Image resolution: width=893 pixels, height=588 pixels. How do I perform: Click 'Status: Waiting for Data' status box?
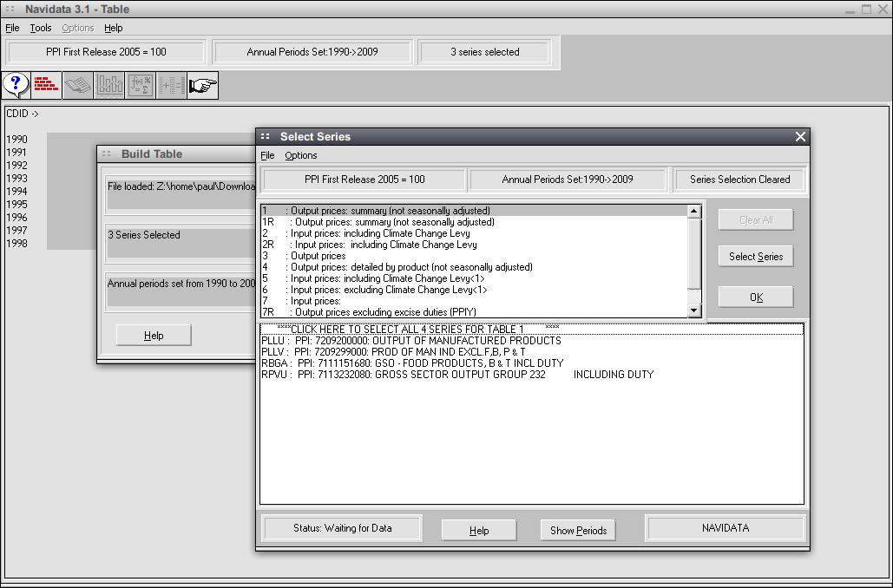(342, 527)
